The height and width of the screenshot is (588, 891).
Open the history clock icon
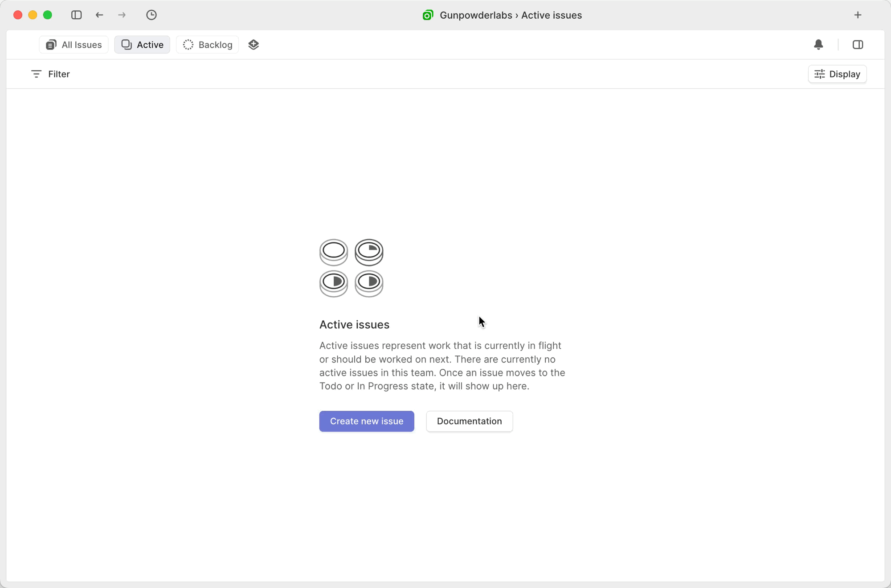(151, 15)
